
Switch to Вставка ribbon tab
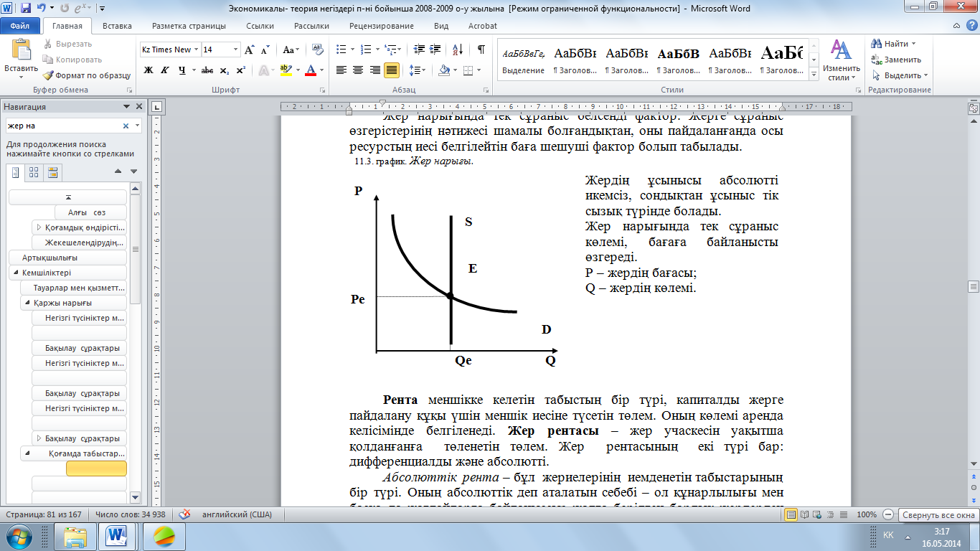pyautogui.click(x=117, y=25)
